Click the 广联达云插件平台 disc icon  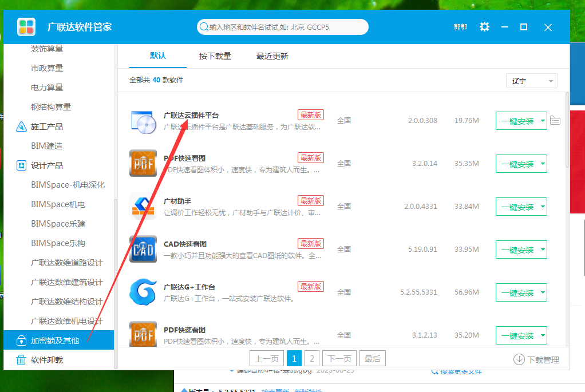click(143, 121)
